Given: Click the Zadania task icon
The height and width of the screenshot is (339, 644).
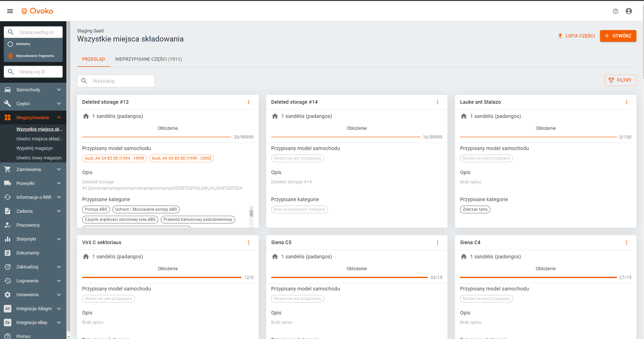Looking at the screenshot, I should pos(8,211).
